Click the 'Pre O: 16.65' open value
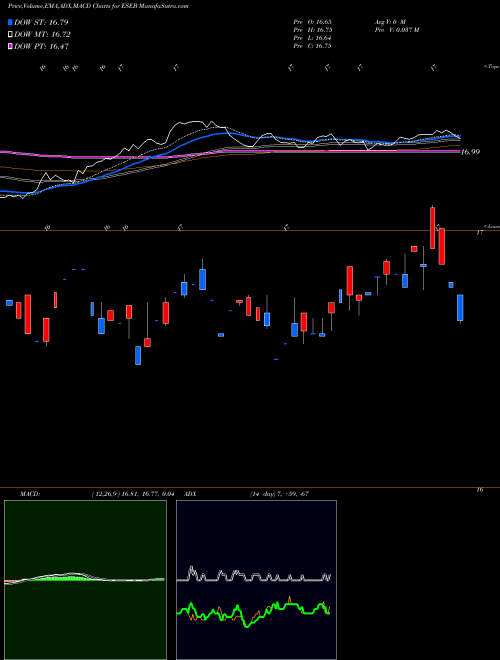This screenshot has width=500, height=660. (x=312, y=22)
